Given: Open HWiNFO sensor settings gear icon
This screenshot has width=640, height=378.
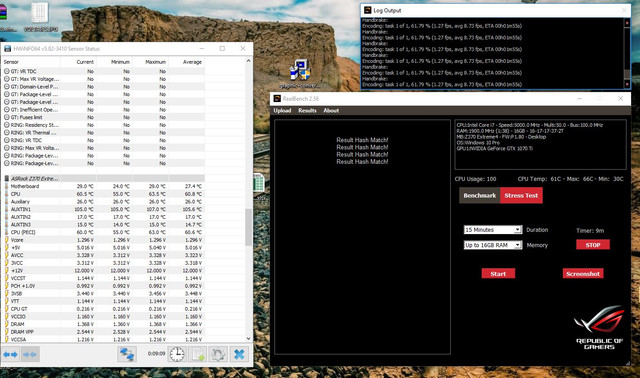Looking at the screenshot, I should 218,354.
